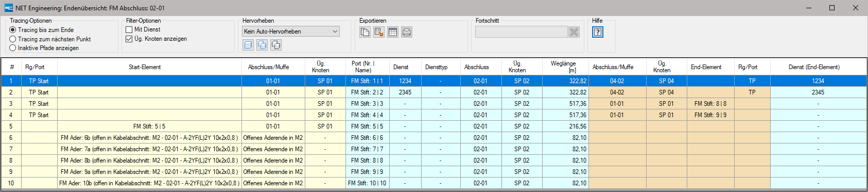Click the Dienst value '1234' in row 1
The height and width of the screenshot is (192, 868).
click(405, 81)
